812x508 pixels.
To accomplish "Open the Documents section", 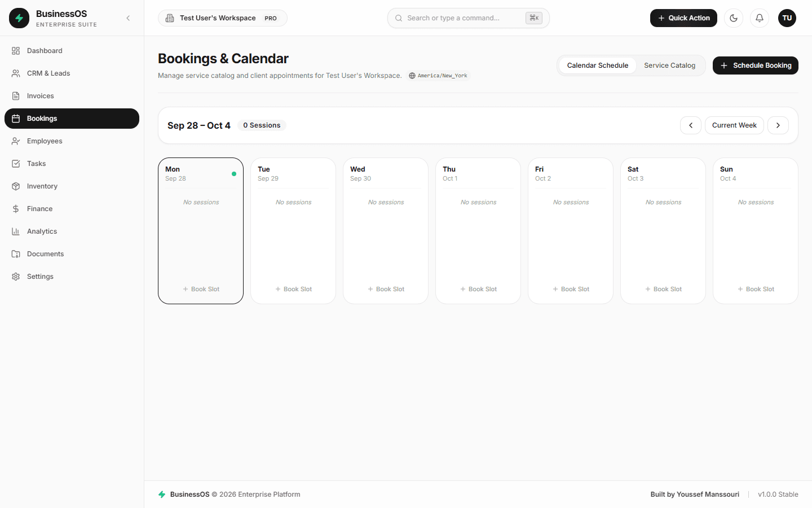I will [72, 254].
